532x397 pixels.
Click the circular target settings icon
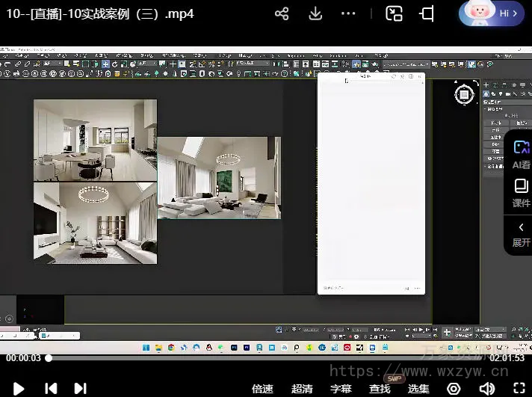[454, 389]
